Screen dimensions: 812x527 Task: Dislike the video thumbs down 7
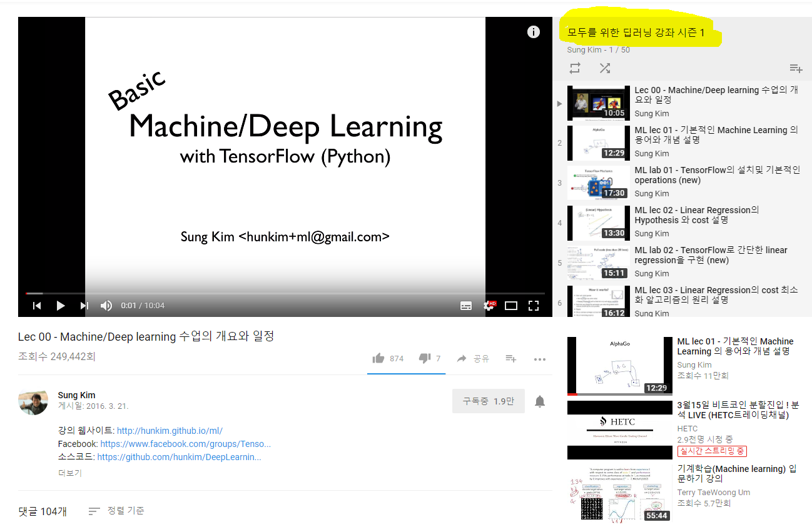pyautogui.click(x=430, y=358)
